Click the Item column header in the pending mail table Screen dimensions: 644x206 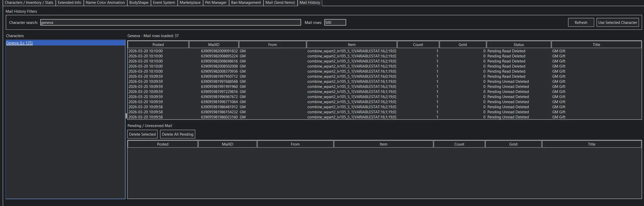click(384, 144)
